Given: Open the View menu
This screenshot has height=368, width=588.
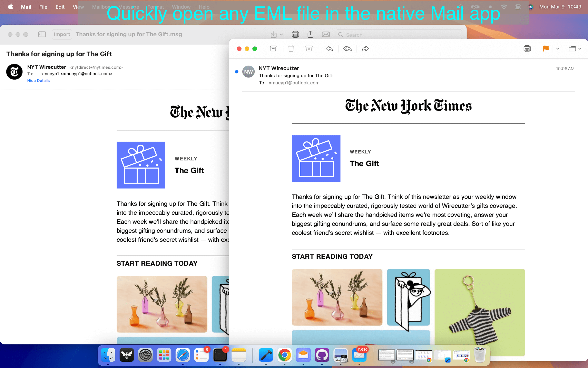Looking at the screenshot, I should point(78,7).
